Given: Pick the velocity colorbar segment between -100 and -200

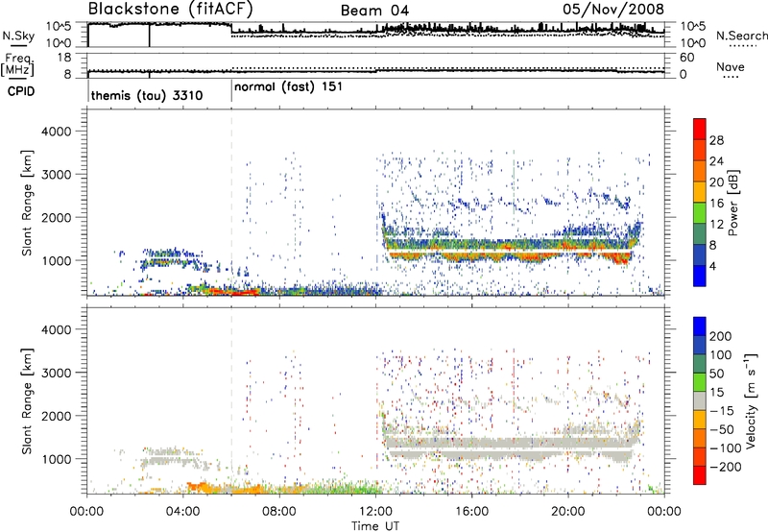Looking at the screenshot, I should (x=700, y=456).
